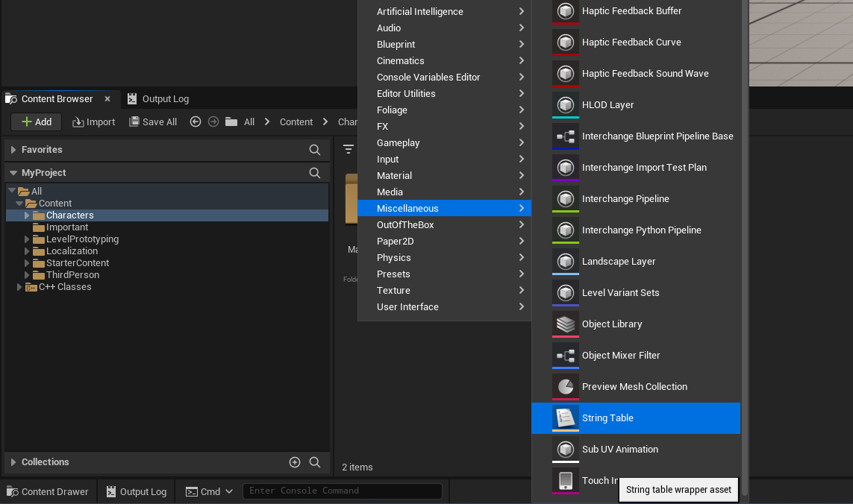Click search icon in MyProject header
Screen dimensions: 853x504
[315, 173]
